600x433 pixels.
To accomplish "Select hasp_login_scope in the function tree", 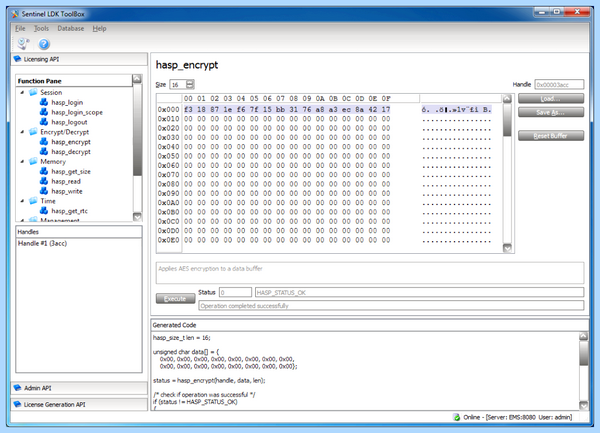I will point(77,112).
